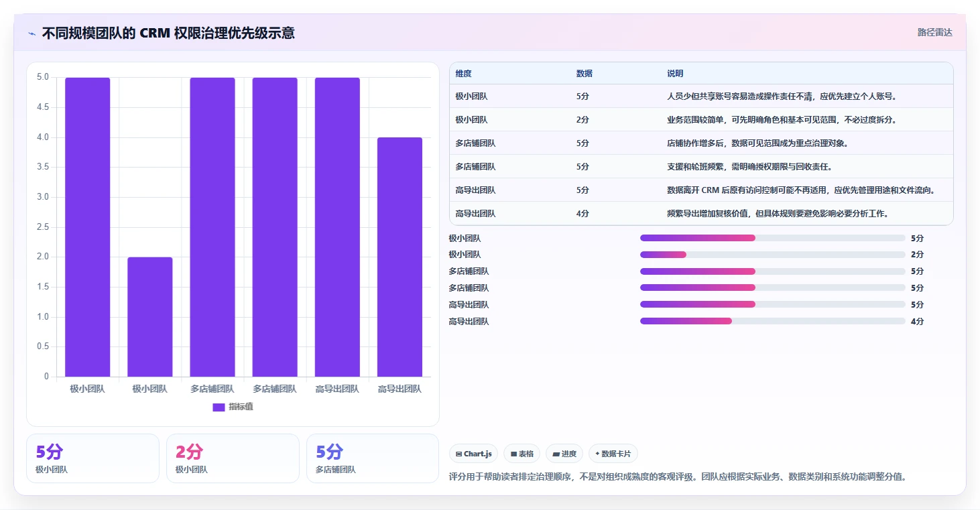Select the 表格 chip
The image size is (980, 510).
click(x=522, y=454)
